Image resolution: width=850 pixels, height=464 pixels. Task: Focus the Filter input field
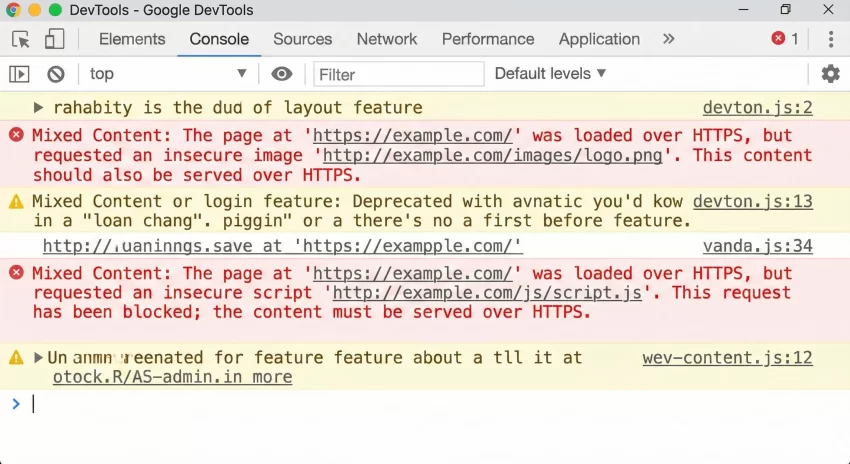click(x=398, y=74)
